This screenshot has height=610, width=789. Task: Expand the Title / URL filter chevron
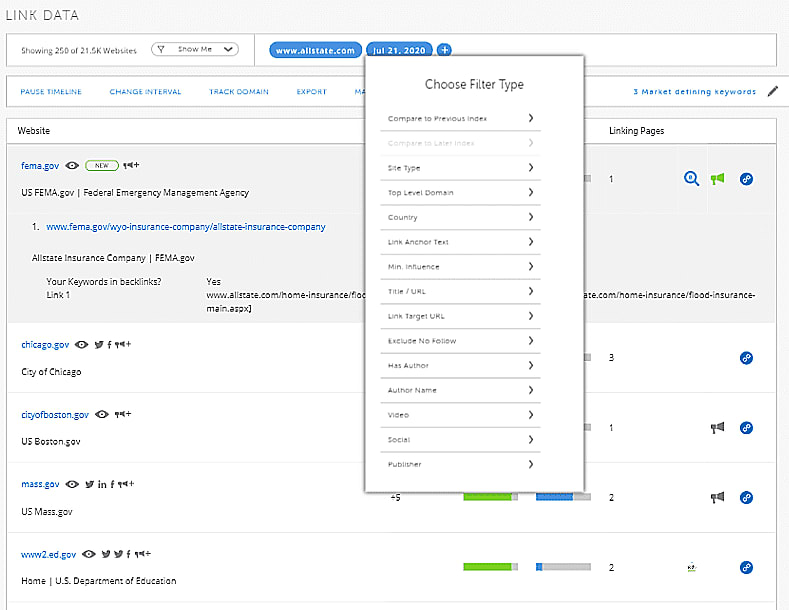[x=530, y=291]
